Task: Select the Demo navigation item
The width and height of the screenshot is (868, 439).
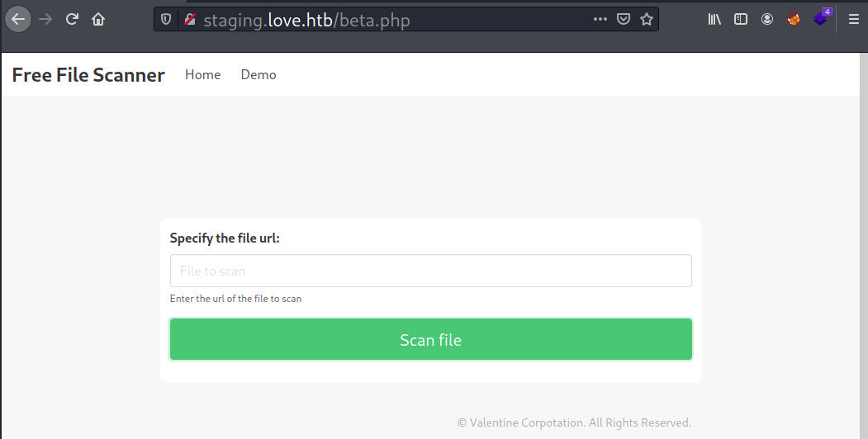Action: click(x=259, y=75)
